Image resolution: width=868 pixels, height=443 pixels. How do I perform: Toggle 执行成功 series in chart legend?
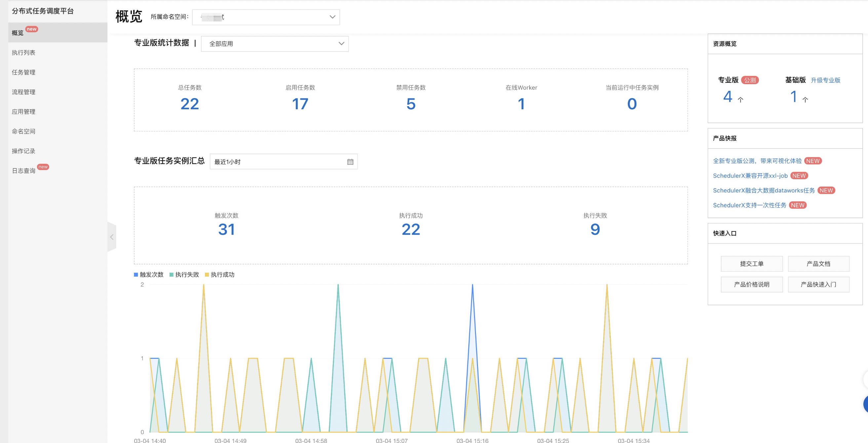[220, 275]
